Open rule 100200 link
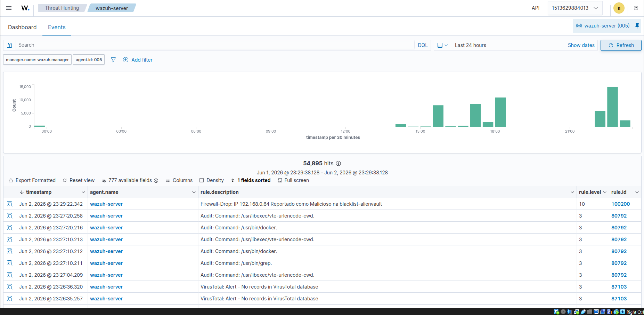The height and width of the screenshot is (315, 644). pos(621,204)
